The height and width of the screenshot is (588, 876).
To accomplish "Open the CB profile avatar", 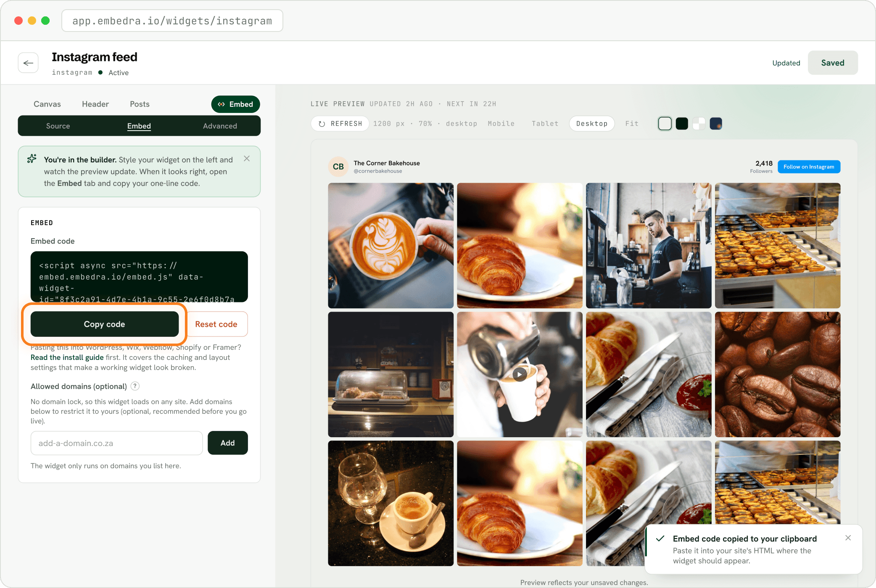I will pyautogui.click(x=338, y=167).
